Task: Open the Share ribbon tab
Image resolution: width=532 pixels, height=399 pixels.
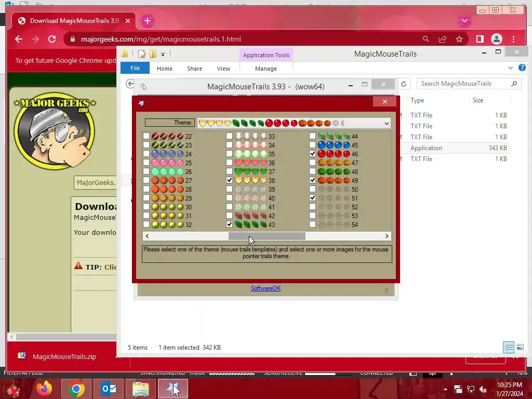Action: point(194,69)
